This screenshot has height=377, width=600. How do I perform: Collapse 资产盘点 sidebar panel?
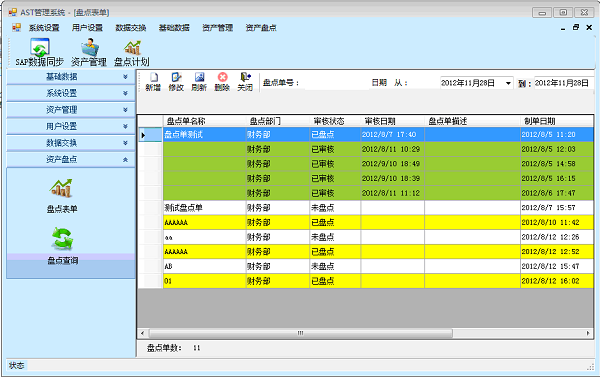coord(71,159)
